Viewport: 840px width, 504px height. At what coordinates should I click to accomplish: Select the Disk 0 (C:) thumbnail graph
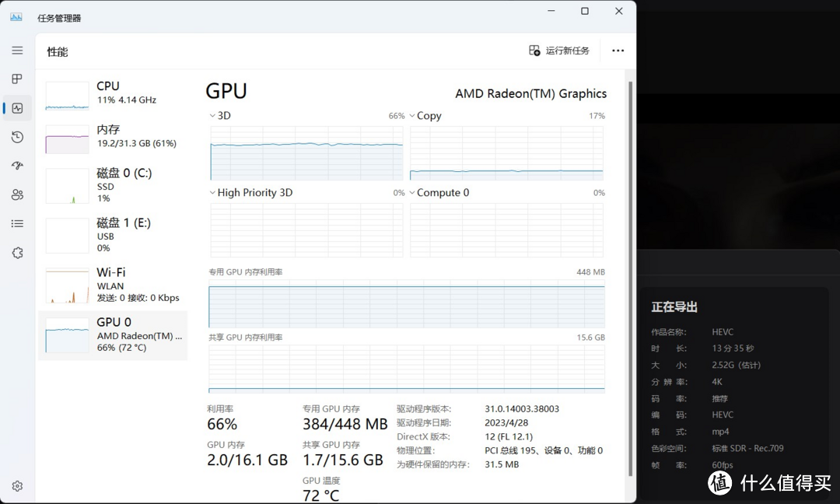68,186
